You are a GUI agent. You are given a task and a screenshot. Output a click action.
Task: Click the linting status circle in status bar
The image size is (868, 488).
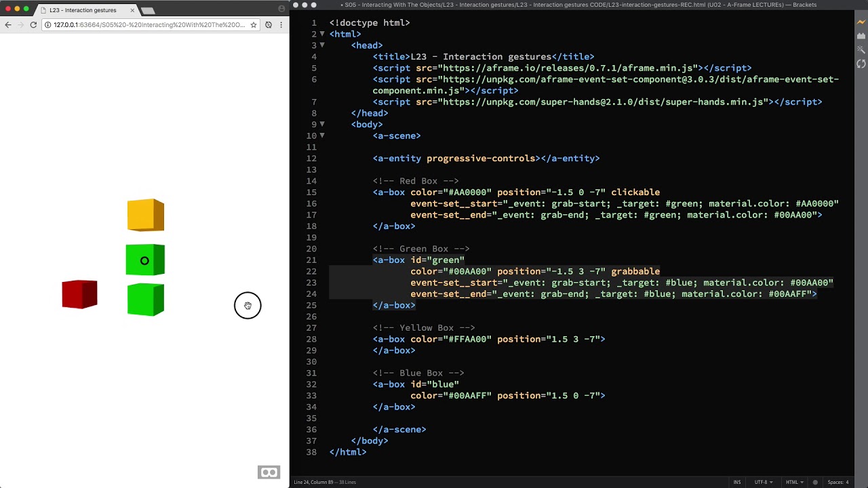point(815,483)
